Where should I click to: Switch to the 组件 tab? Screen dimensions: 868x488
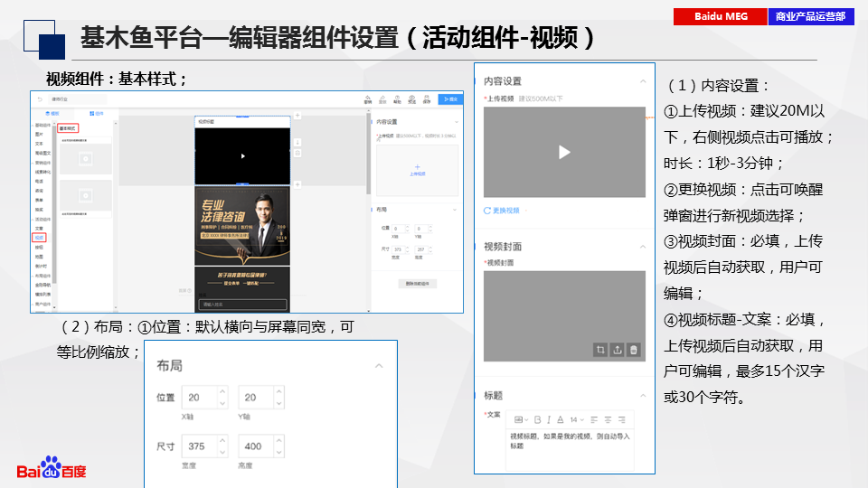tap(97, 114)
